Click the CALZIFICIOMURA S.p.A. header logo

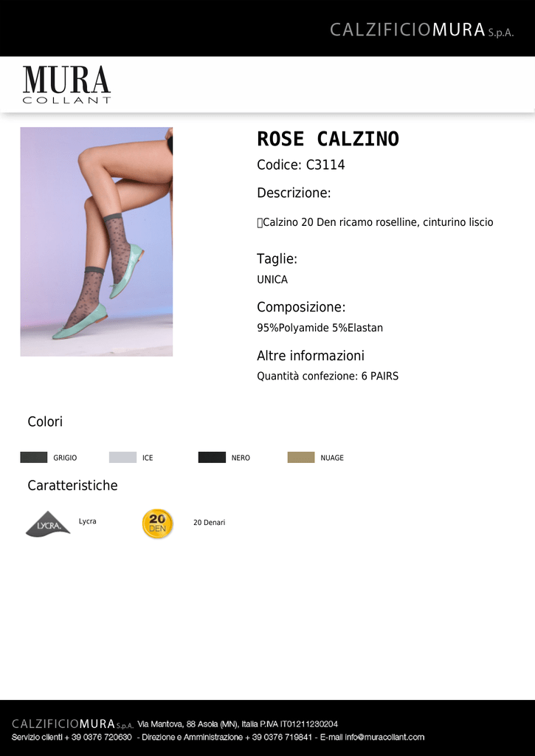(x=422, y=30)
